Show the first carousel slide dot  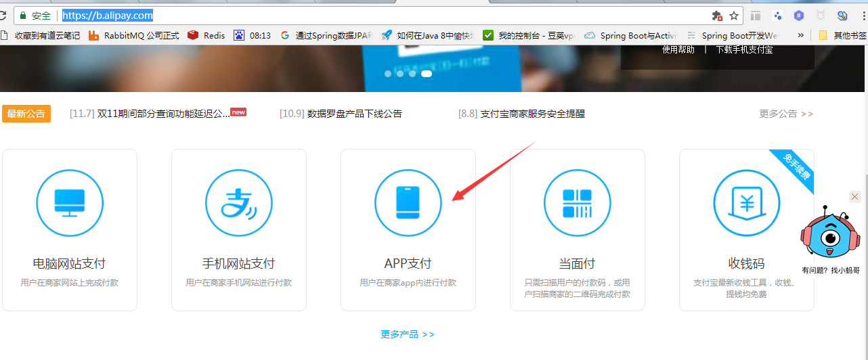pos(388,74)
